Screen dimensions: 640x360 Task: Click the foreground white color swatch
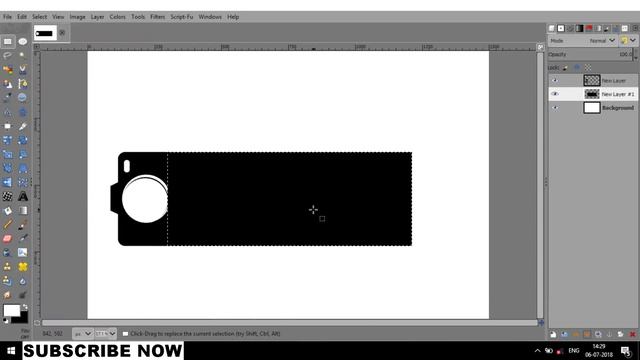(x=11, y=310)
